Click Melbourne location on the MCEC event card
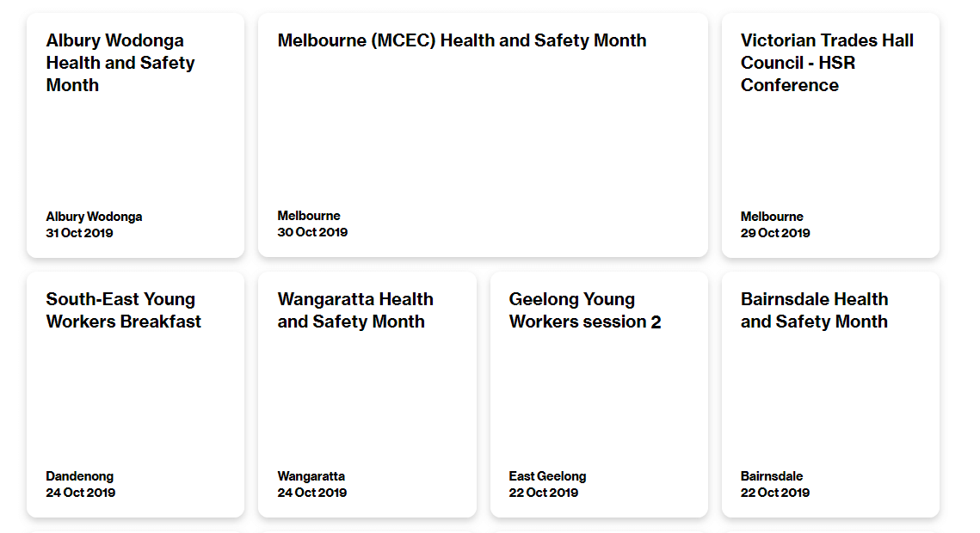 coord(309,216)
